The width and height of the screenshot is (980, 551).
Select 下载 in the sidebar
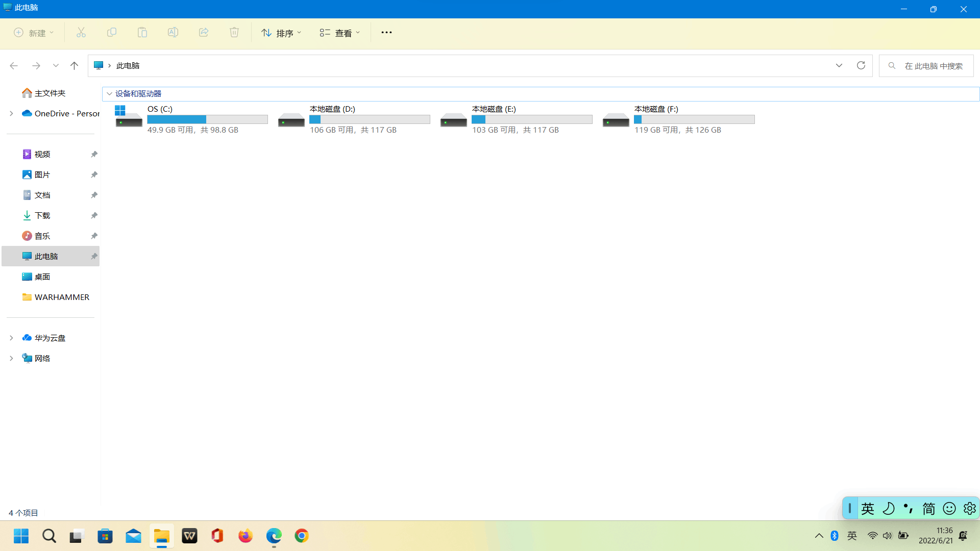click(x=42, y=215)
